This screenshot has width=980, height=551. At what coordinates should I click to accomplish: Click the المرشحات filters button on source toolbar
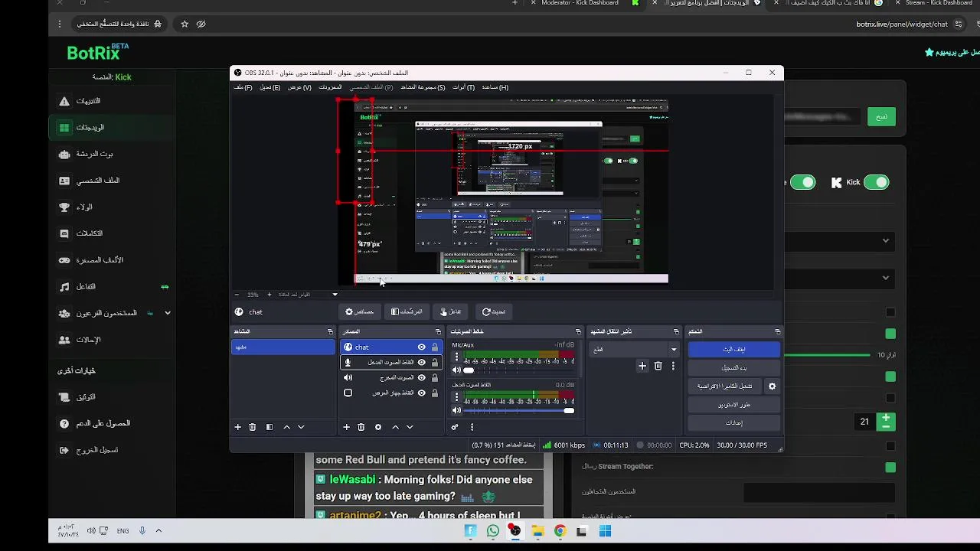[407, 311]
